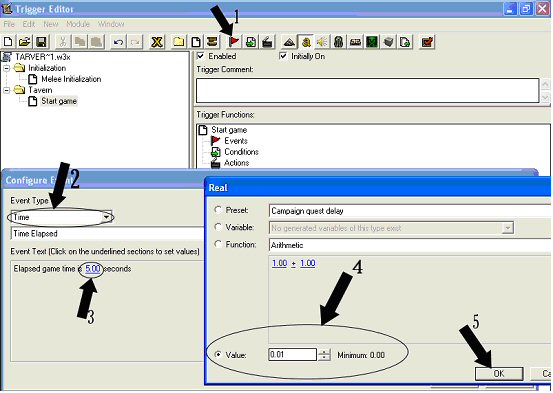553x393 pixels.
Task: Click the New Category folder icon
Action: point(179,42)
